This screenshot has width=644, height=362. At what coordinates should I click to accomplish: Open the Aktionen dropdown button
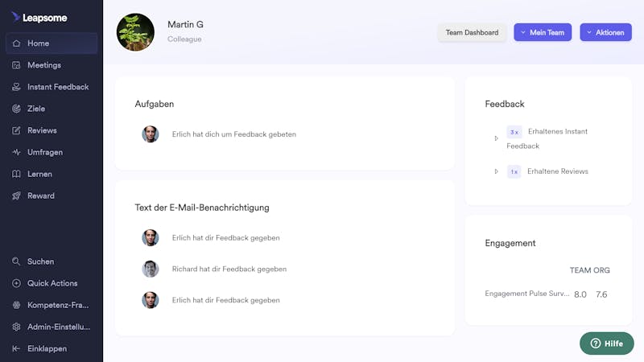click(606, 32)
